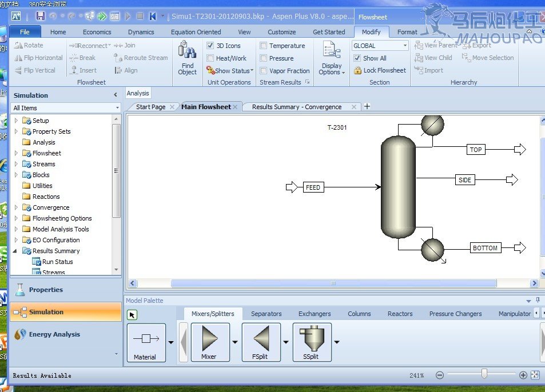
Task: Click the Reroute Stream tool
Action: click(x=141, y=58)
